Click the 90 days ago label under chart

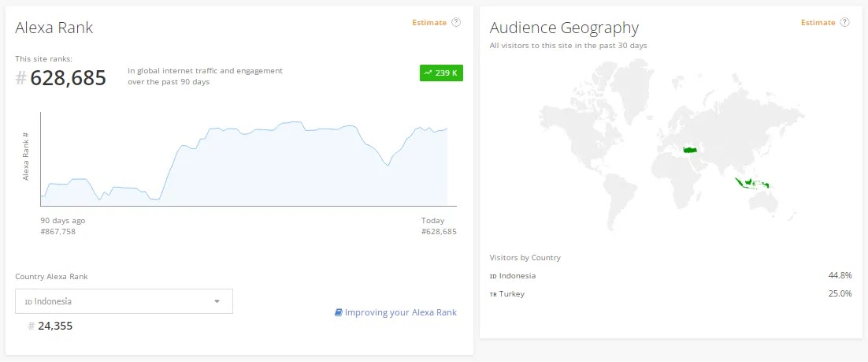[x=63, y=221]
